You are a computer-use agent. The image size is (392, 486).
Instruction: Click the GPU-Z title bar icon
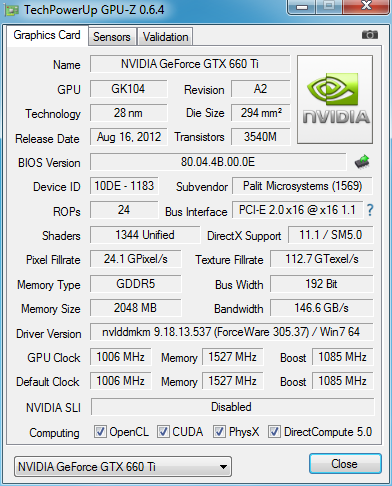pos(11,10)
